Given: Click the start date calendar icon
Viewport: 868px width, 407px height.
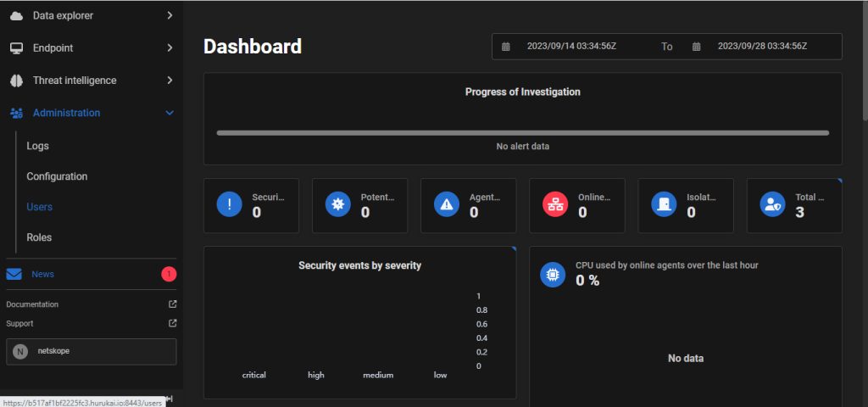Looking at the screenshot, I should point(505,47).
